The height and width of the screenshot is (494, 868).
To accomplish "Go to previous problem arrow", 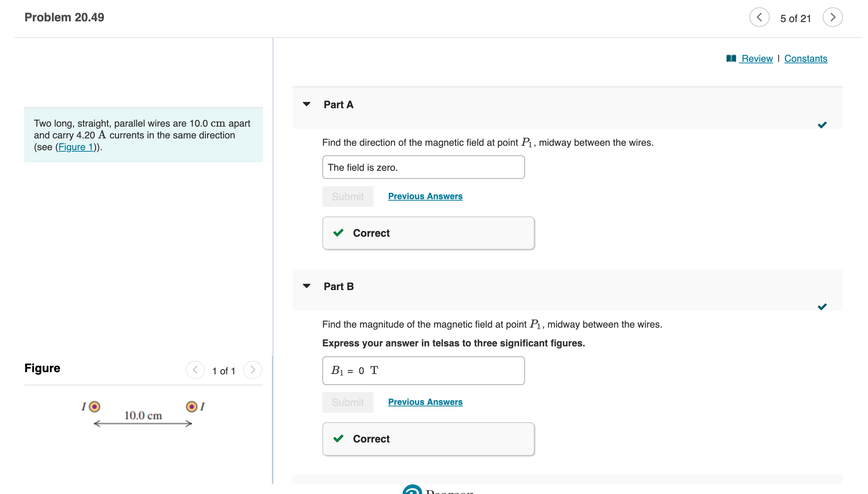I will click(759, 17).
